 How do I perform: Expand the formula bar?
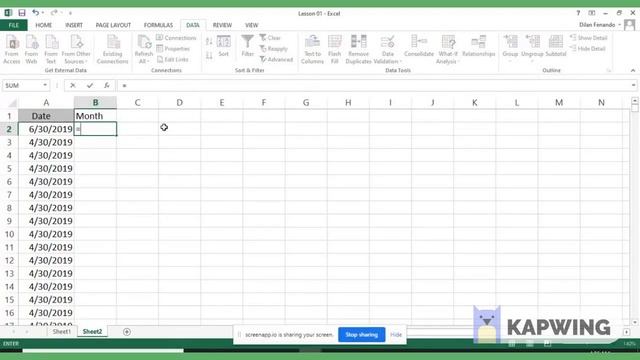point(633,85)
